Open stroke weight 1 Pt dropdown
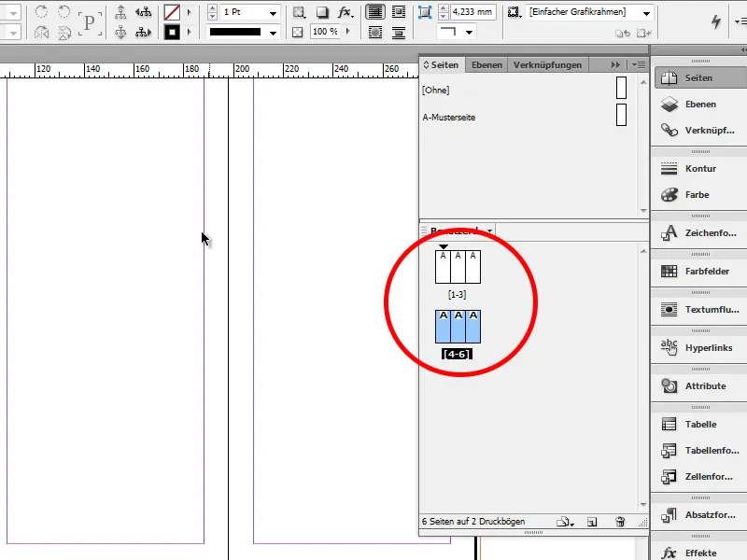Image resolution: width=747 pixels, height=560 pixels. point(273,13)
